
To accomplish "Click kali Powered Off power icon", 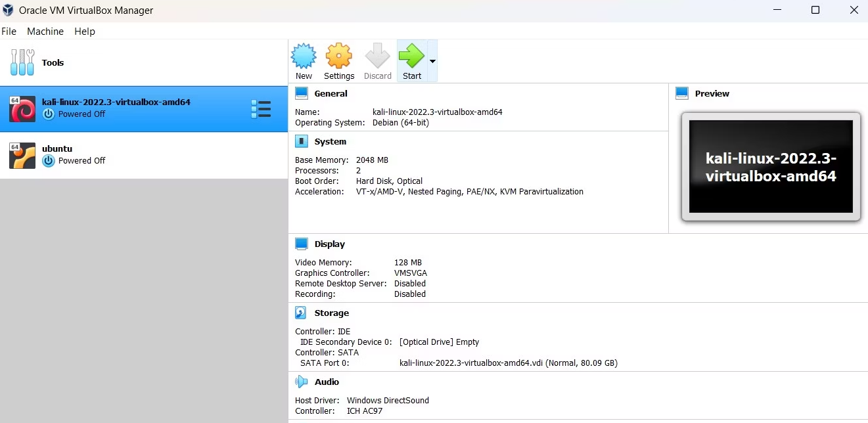I will point(49,114).
